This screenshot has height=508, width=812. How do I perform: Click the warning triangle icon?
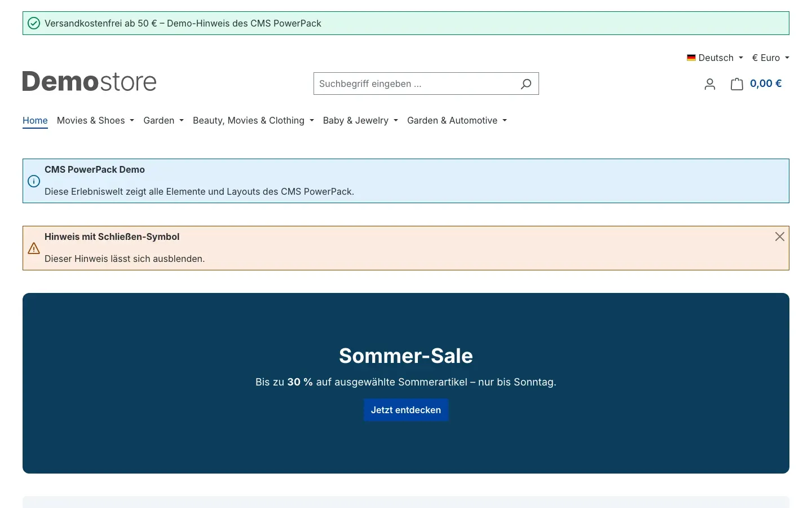34,248
